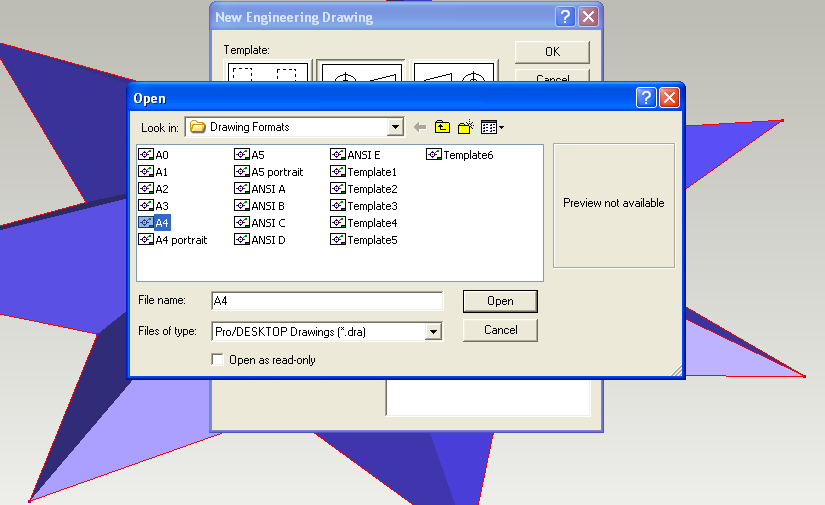Go back using the grey arrow icon

click(419, 127)
